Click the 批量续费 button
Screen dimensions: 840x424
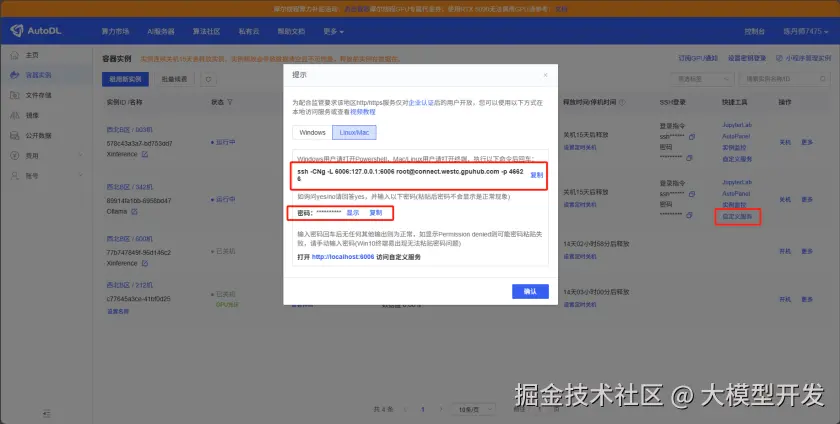click(174, 79)
